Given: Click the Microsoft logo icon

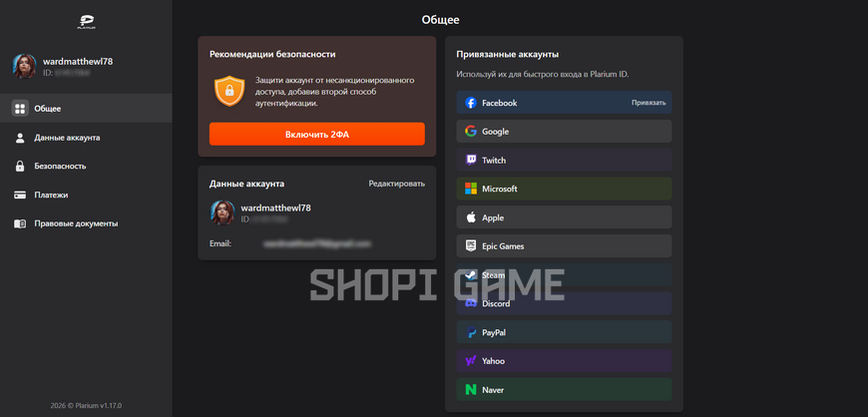Looking at the screenshot, I should pos(471,189).
